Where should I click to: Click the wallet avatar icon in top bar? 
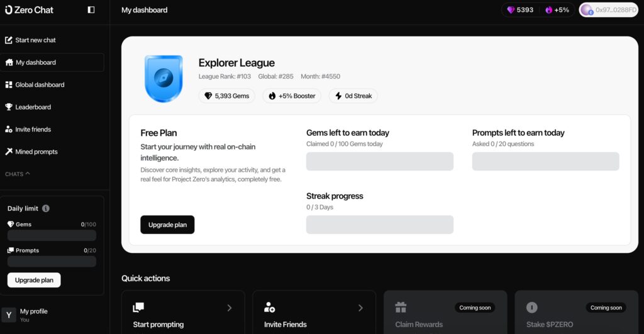587,10
